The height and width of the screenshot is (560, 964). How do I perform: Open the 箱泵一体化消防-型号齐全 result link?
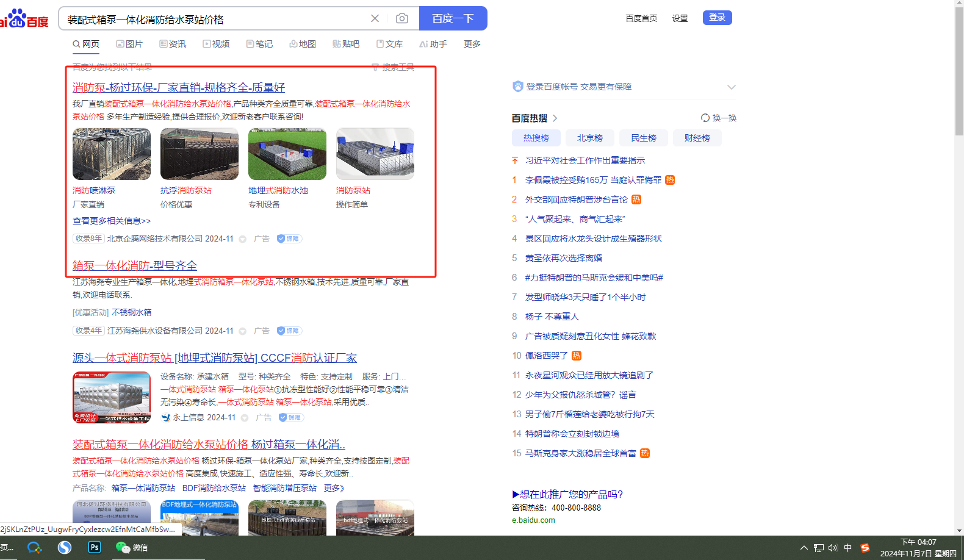tap(135, 265)
